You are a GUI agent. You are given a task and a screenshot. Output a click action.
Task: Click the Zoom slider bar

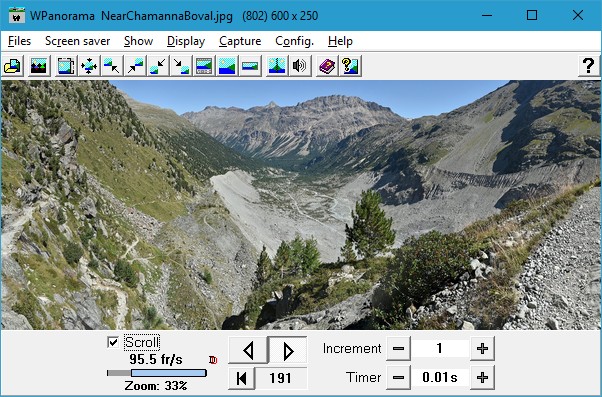[157, 373]
